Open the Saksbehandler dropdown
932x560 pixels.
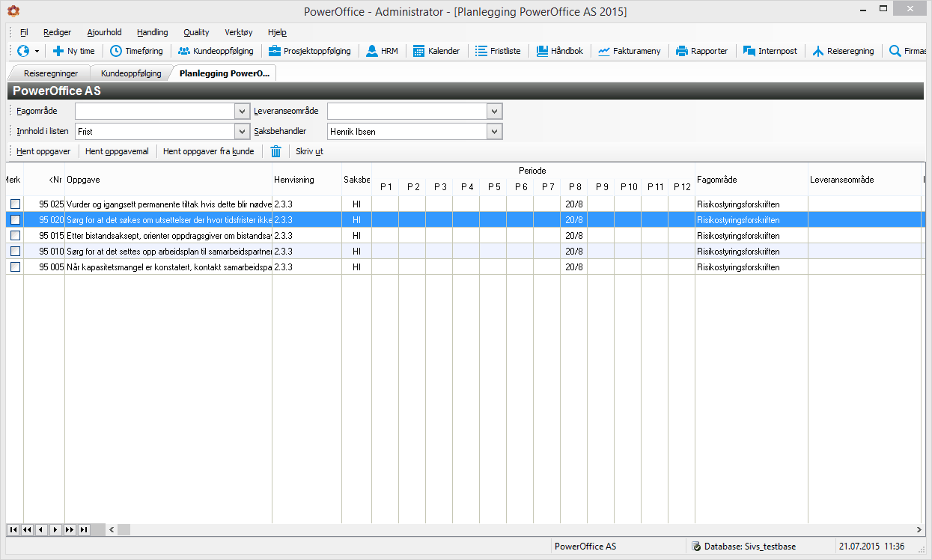tap(494, 132)
